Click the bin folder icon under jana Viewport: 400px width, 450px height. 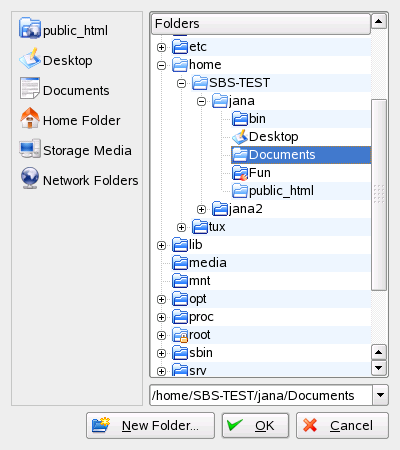240,119
